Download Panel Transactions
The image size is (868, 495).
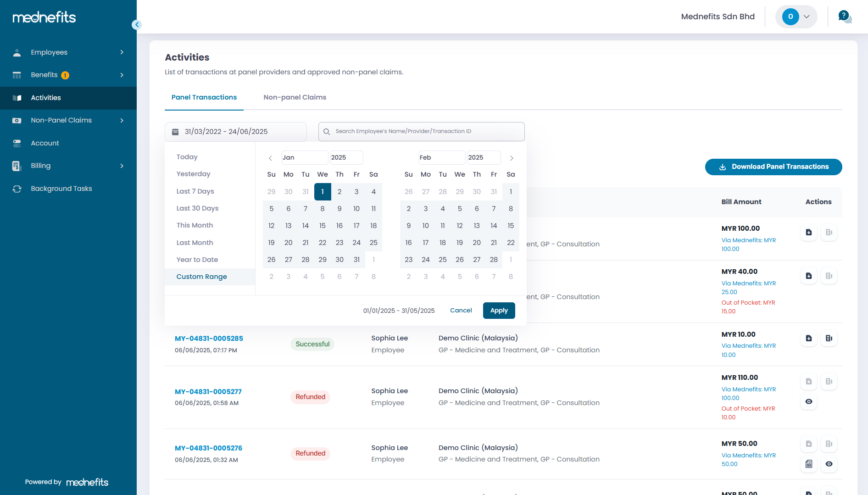773,167
